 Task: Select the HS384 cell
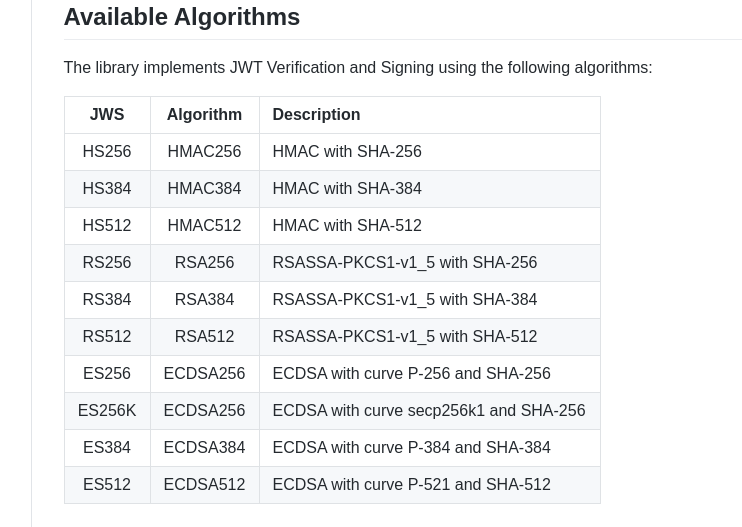coord(107,189)
